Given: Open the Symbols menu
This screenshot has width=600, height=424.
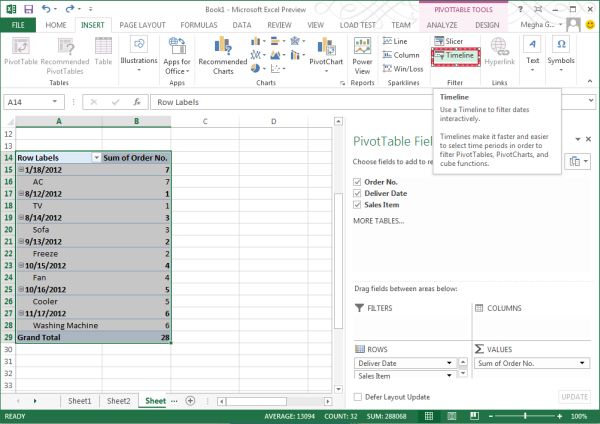Looking at the screenshot, I should coord(561,54).
